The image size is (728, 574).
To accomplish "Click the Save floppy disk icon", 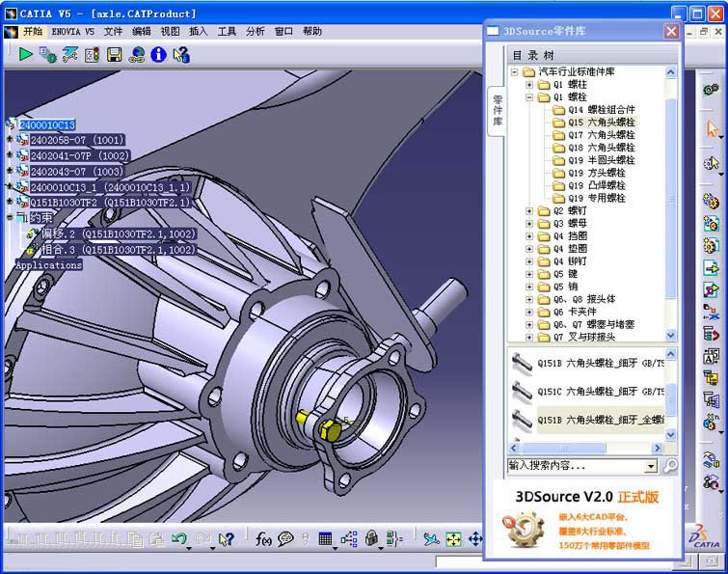I will pyautogui.click(x=114, y=55).
